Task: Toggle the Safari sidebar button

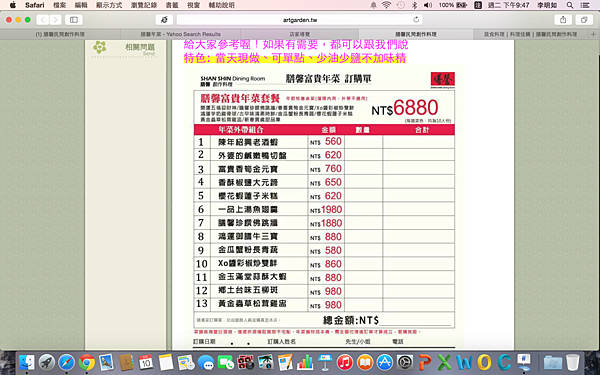Action: (x=74, y=20)
